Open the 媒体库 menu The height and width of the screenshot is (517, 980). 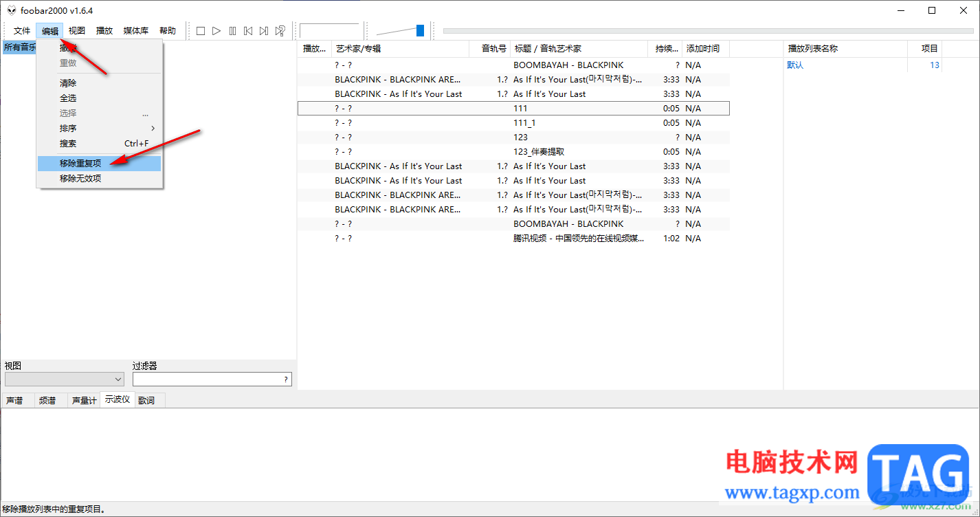(136, 31)
